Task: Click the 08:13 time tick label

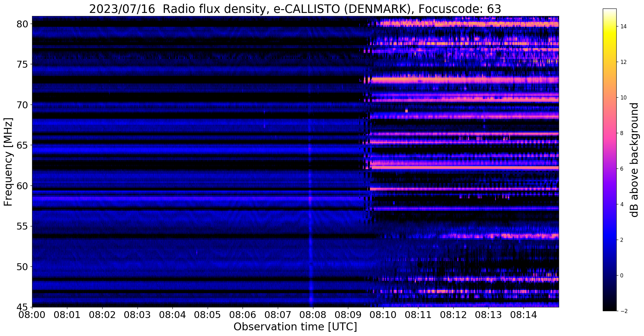Action: click(489, 314)
